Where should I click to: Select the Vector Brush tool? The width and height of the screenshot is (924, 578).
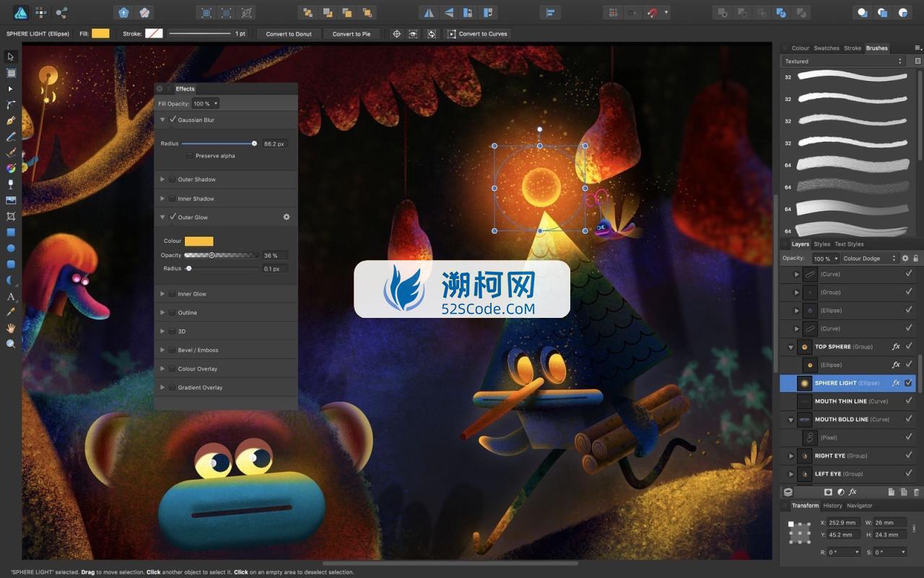click(11, 152)
